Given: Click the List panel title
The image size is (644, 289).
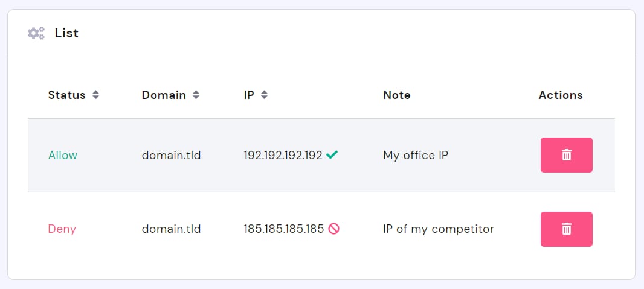Looking at the screenshot, I should pyautogui.click(x=66, y=33).
